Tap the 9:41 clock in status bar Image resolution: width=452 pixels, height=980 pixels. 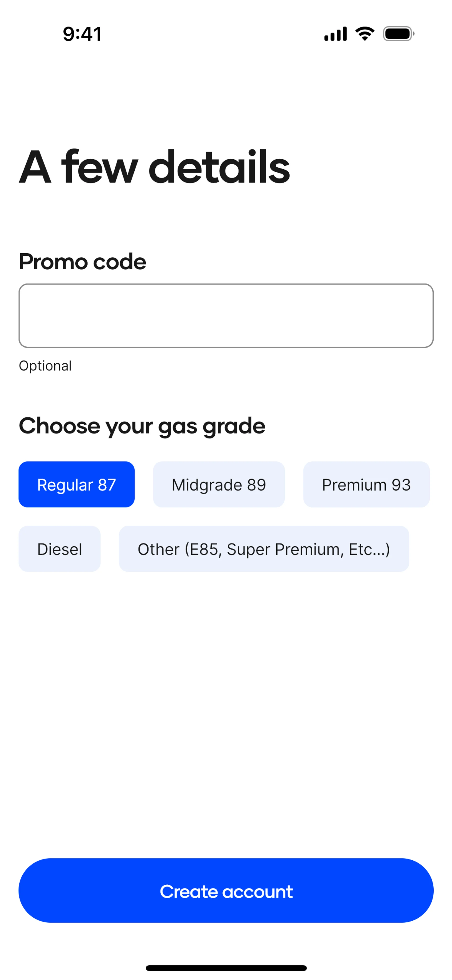click(x=82, y=34)
